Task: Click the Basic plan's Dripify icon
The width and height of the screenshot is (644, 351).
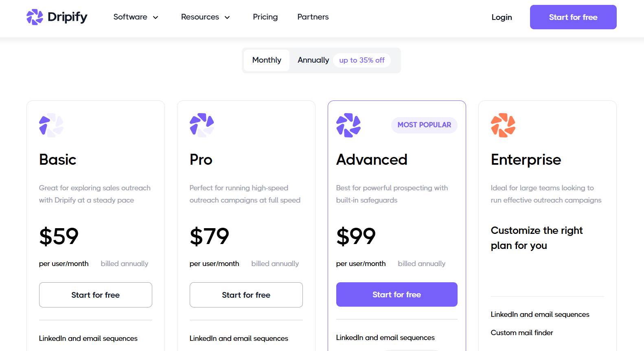Action: click(x=50, y=125)
